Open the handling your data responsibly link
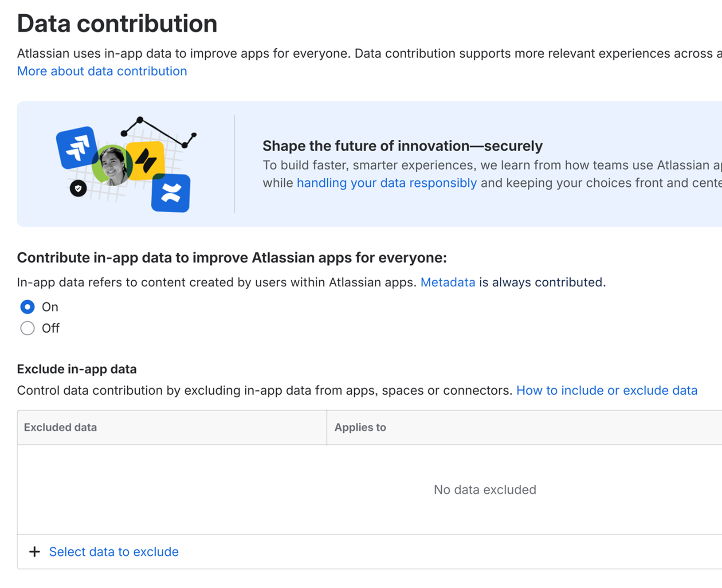Viewport: 722px width, 588px height. point(386,182)
